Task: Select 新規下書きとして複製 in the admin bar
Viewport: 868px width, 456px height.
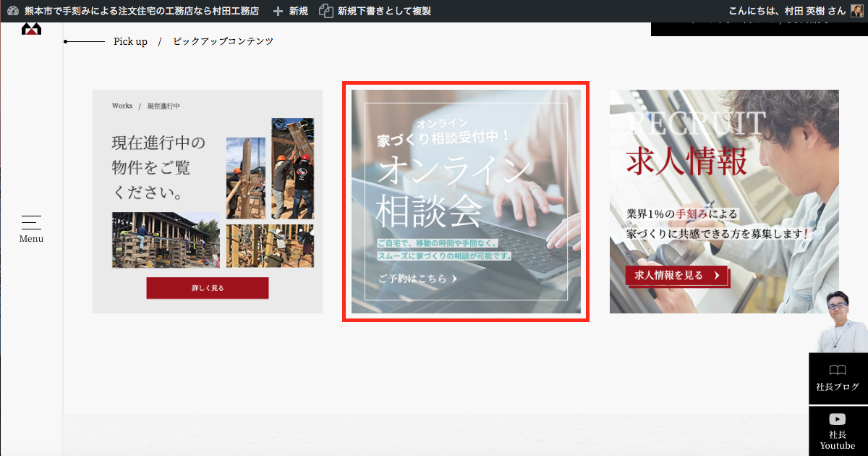Action: pos(384,11)
